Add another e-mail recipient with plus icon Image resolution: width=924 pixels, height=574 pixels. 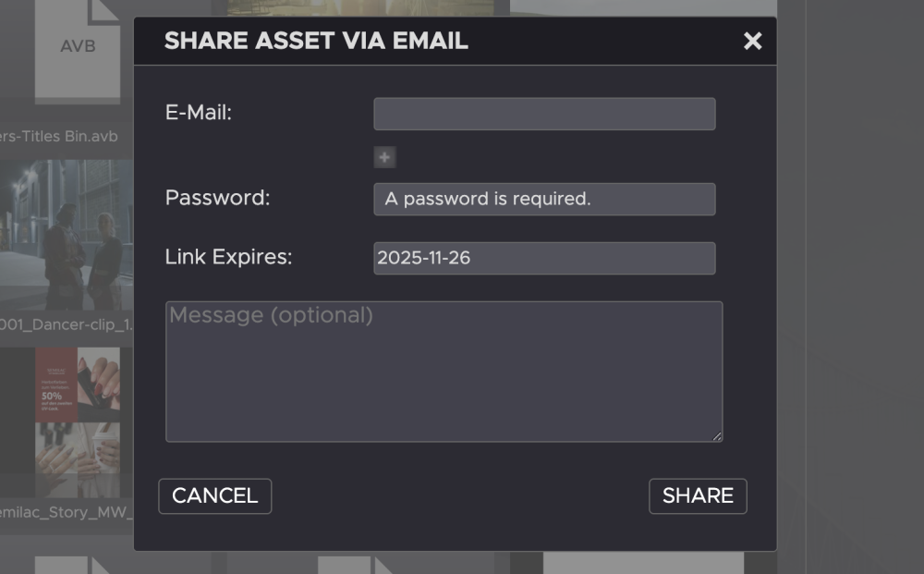click(x=384, y=157)
